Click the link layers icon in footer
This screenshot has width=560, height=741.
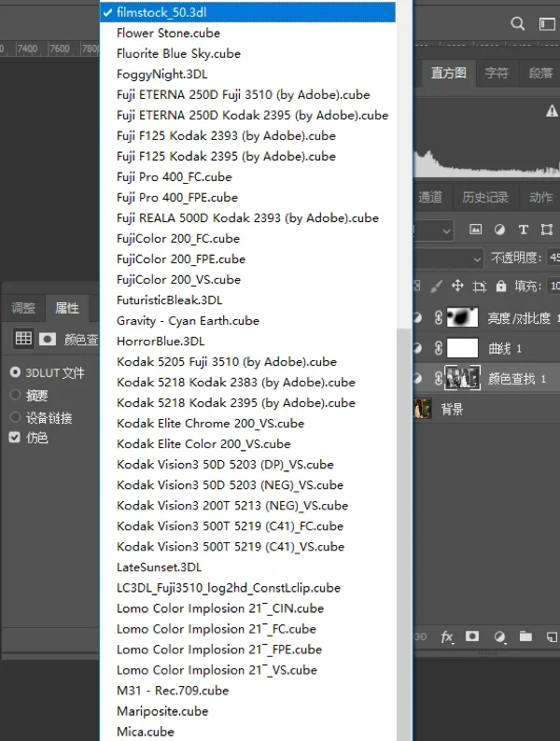click(x=420, y=637)
